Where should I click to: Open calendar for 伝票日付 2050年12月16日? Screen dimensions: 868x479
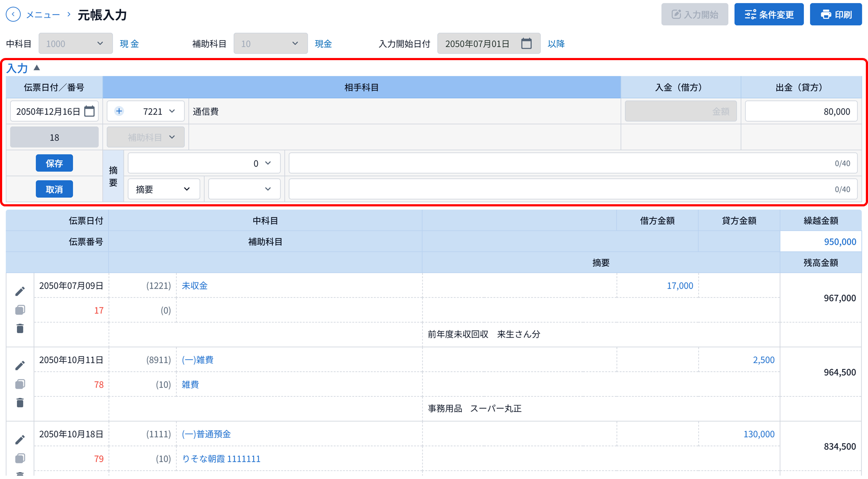tap(90, 112)
